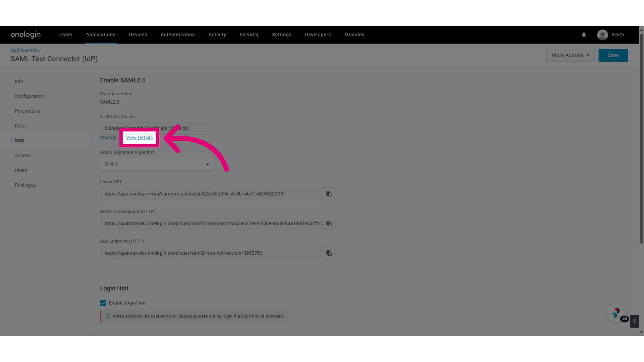This screenshot has width=644, height=362.
Task: Select the SSO sidebar tab
Action: click(x=19, y=141)
